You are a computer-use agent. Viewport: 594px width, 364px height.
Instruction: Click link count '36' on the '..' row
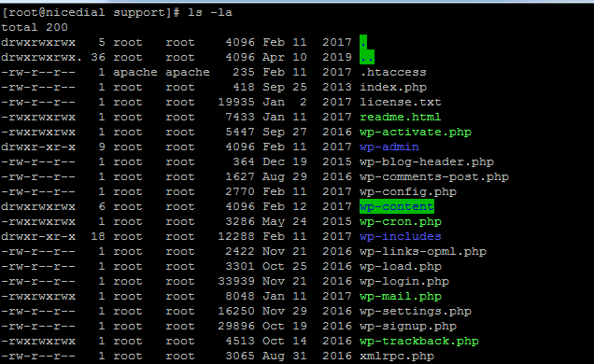(x=98, y=57)
